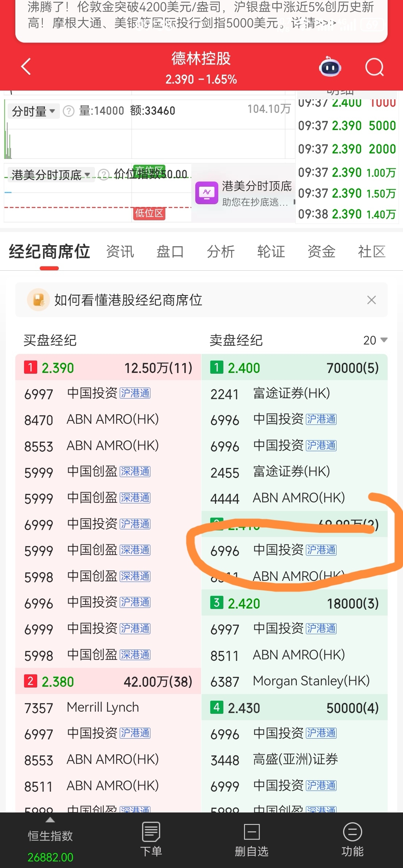Click the 分时量 help question icon
This screenshot has height=868, width=403.
[69, 111]
